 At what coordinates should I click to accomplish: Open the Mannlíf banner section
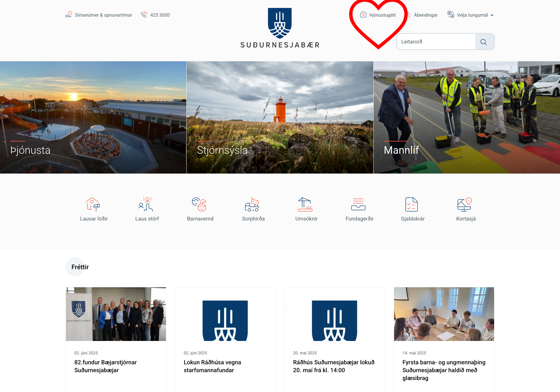click(467, 117)
